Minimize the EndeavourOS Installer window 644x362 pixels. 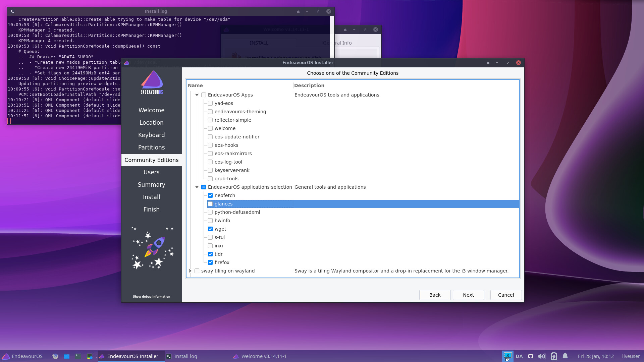[497, 63]
